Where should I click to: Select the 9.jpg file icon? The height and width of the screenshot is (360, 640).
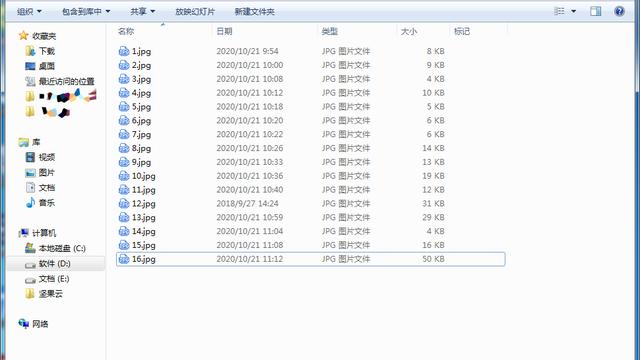pyautogui.click(x=124, y=162)
